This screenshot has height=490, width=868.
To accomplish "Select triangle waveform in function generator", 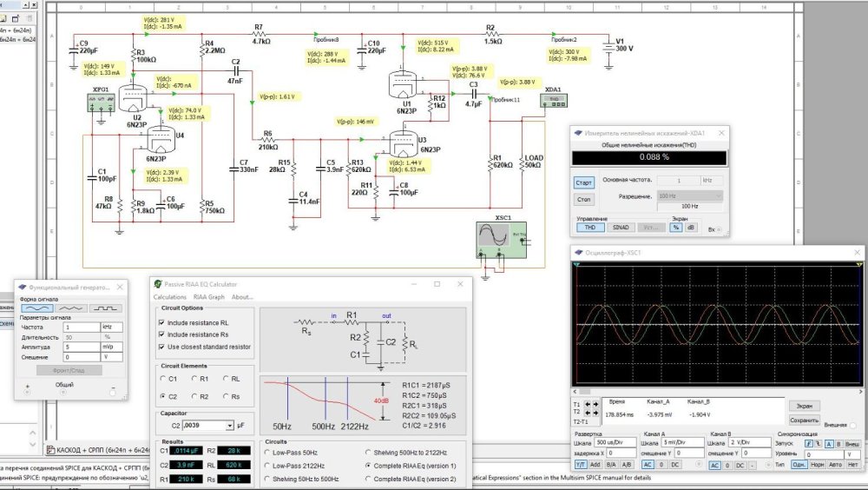I will (x=70, y=308).
